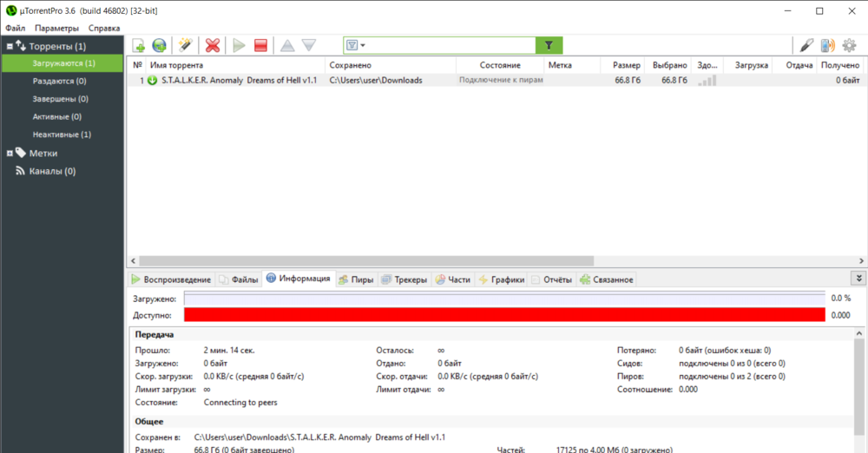Viewport: 868px width, 453px height.
Task: Collapse the detail pane with double-chevron button
Action: coord(858,278)
